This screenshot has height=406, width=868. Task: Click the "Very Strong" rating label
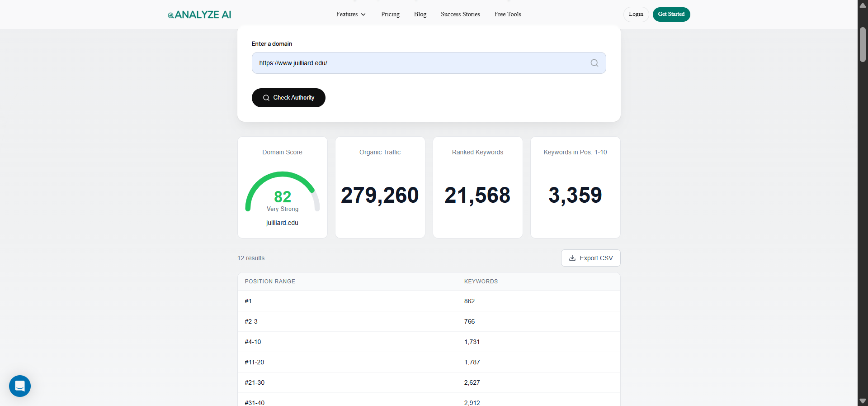283,209
